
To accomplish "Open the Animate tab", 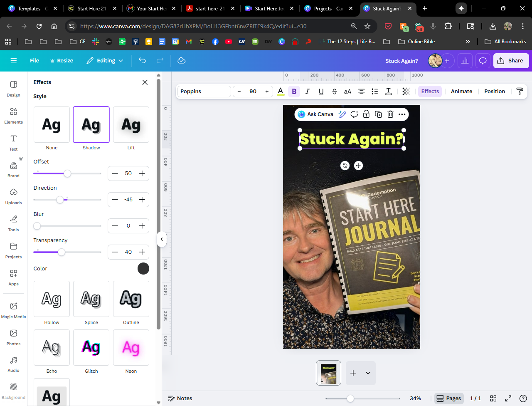I will click(461, 92).
